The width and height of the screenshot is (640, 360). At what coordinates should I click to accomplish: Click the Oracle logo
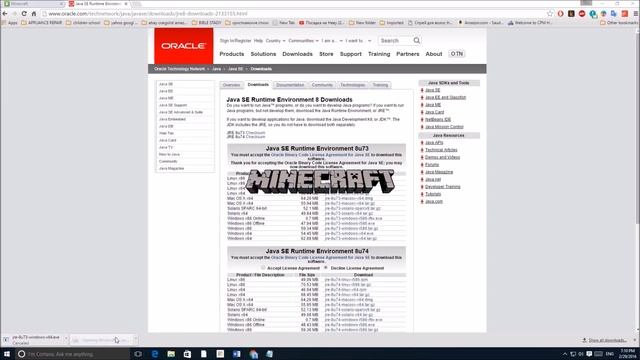point(184,46)
